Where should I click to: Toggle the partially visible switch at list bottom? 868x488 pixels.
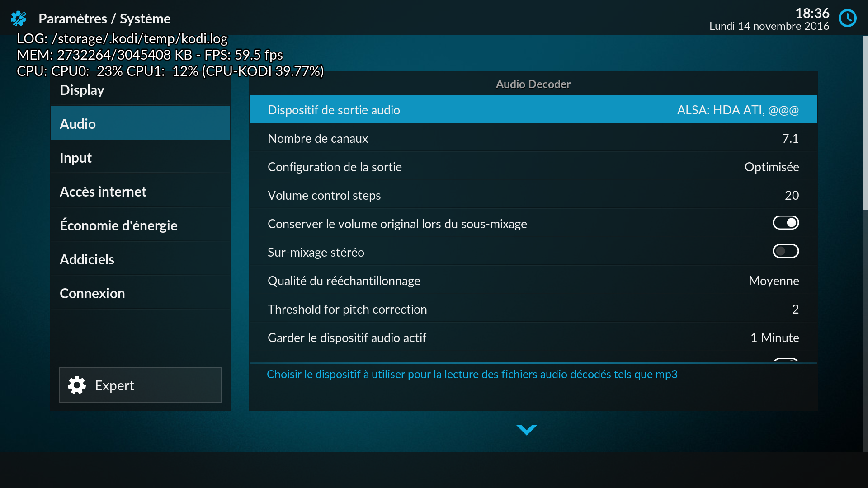tap(786, 360)
